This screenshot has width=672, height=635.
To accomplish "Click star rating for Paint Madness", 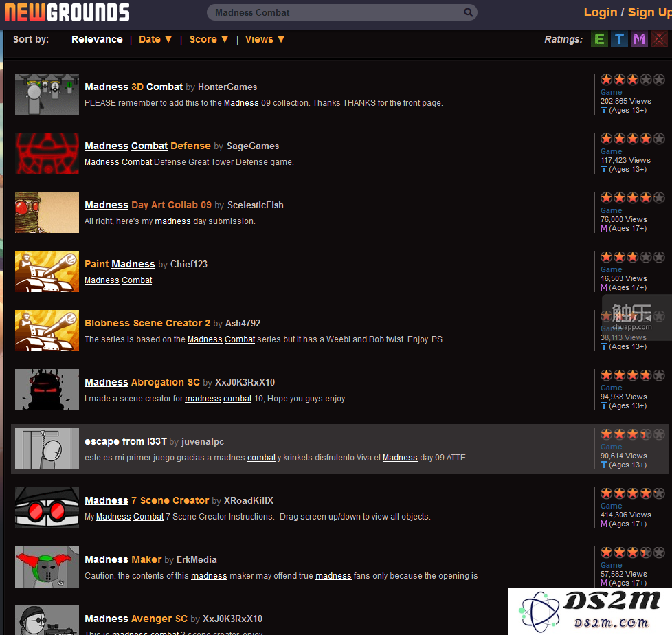I will 633,257.
